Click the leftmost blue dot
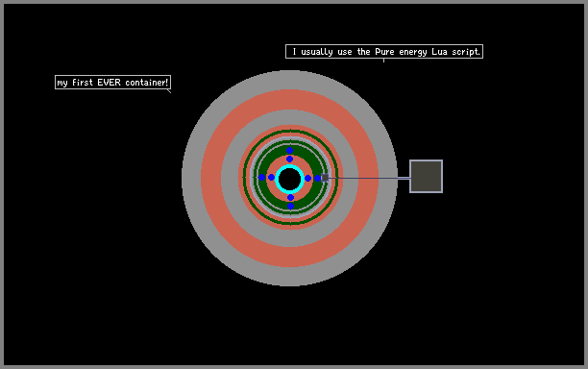Screen dimensions: 588x369 click(261, 178)
